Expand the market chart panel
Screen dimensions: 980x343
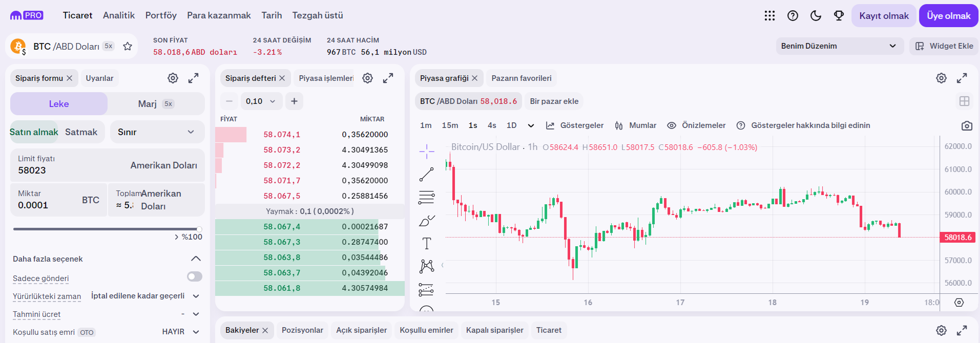pos(962,78)
